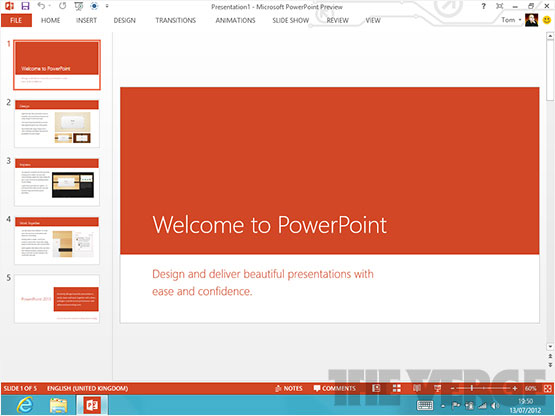Open File Explorer from taskbar
Viewport: 555px width, 416px height.
[x=58, y=405]
